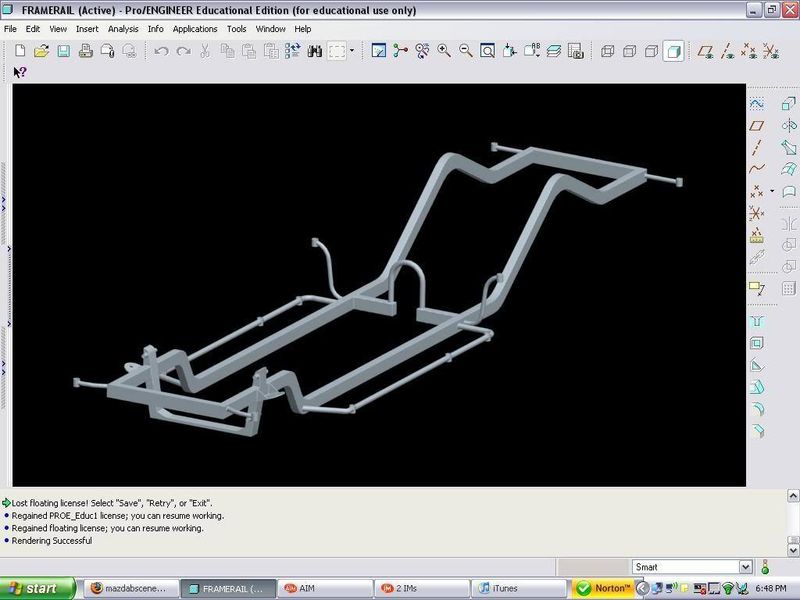
Task: Click the Refit view icon
Action: (487, 50)
